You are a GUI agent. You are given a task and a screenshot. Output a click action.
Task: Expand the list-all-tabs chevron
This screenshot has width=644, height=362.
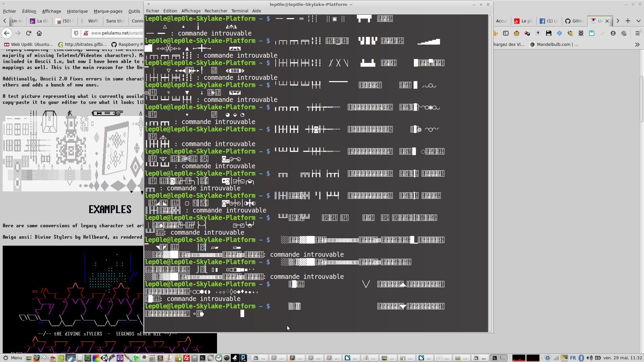pos(639,21)
